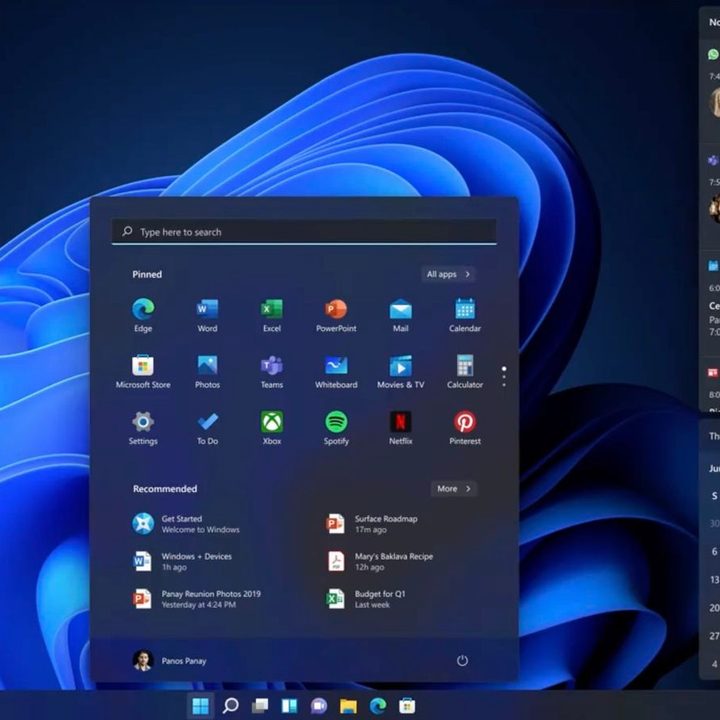Viewport: 720px width, 720px height.
Task: Open the Calculator app
Action: pyautogui.click(x=465, y=371)
